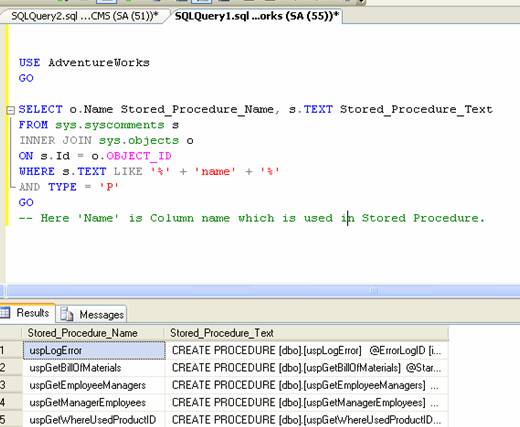Click the Stored_Procedure_Text column header

point(306,333)
